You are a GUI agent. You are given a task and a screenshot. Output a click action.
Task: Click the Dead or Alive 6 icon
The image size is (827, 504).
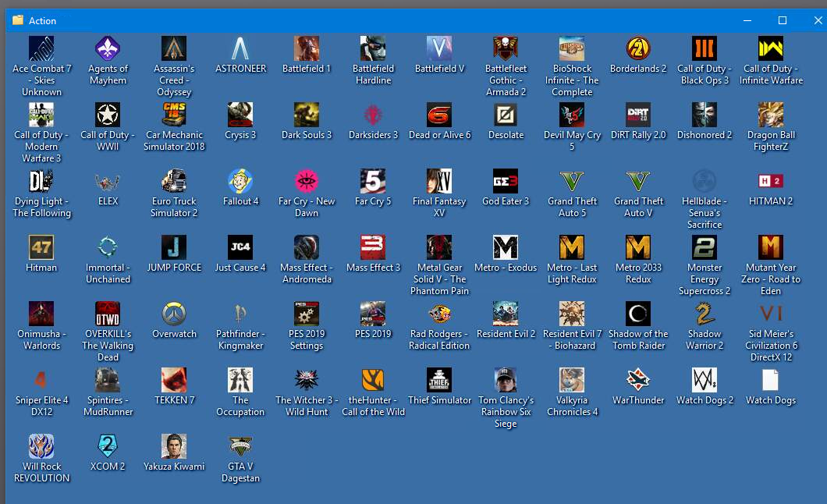[x=439, y=115]
